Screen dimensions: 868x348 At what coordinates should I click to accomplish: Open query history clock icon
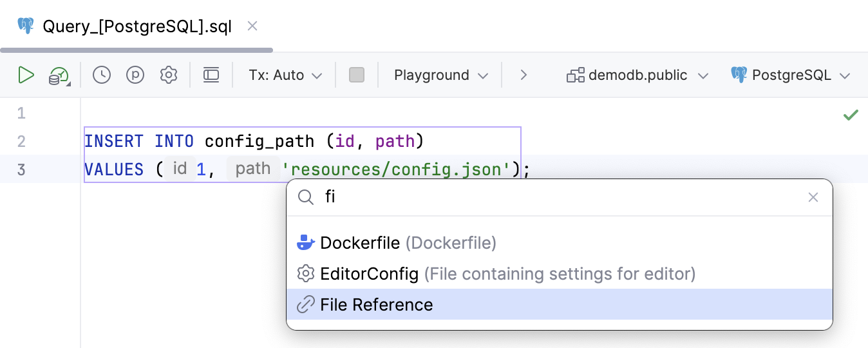pyautogui.click(x=102, y=75)
